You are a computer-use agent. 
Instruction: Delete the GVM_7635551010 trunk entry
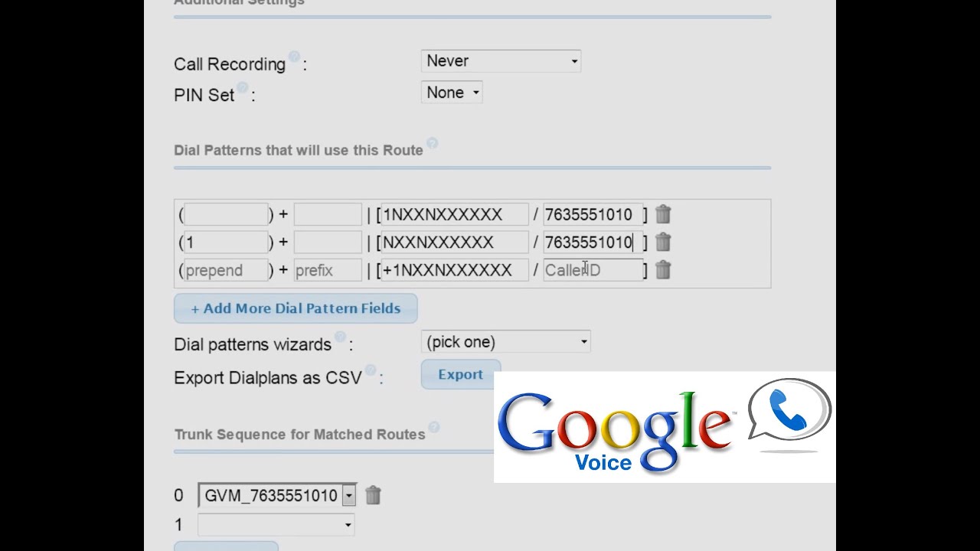(373, 495)
